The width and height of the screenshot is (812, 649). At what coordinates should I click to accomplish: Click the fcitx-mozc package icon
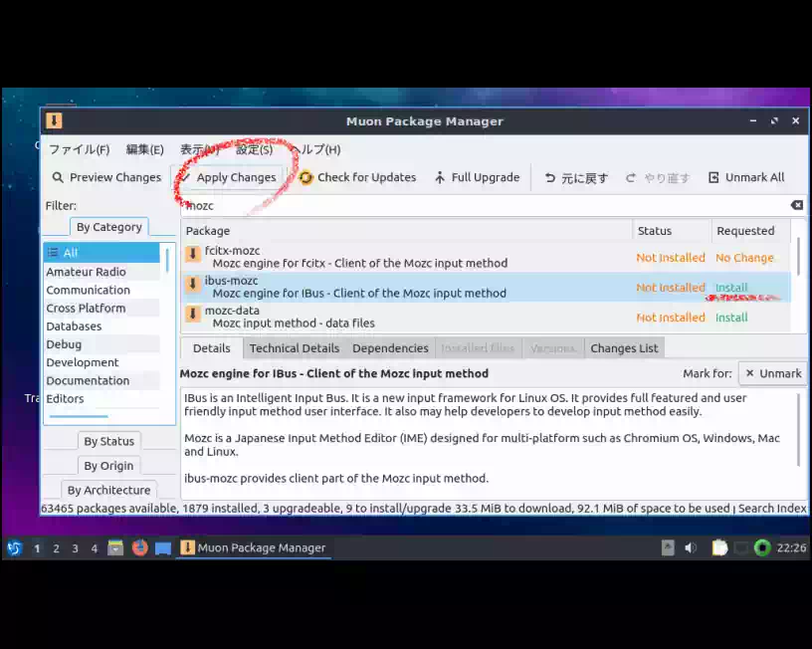193,254
